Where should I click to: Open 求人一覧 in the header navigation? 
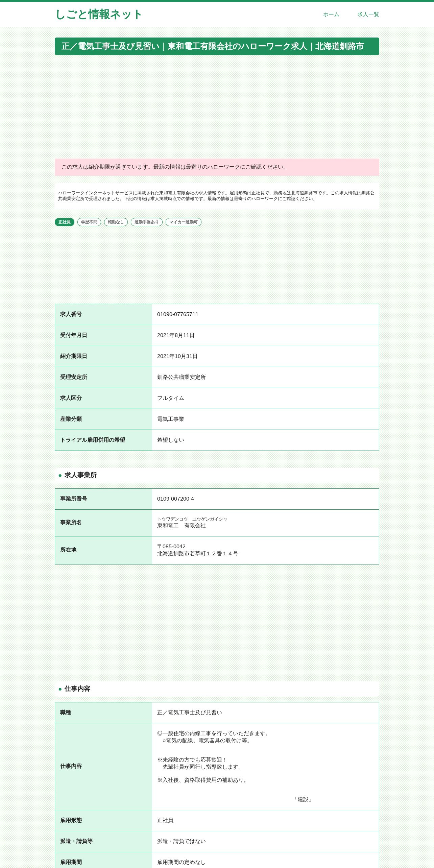pyautogui.click(x=368, y=15)
